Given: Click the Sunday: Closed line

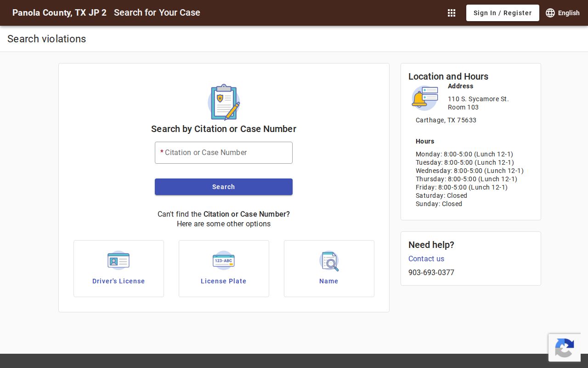Looking at the screenshot, I should coord(439,204).
